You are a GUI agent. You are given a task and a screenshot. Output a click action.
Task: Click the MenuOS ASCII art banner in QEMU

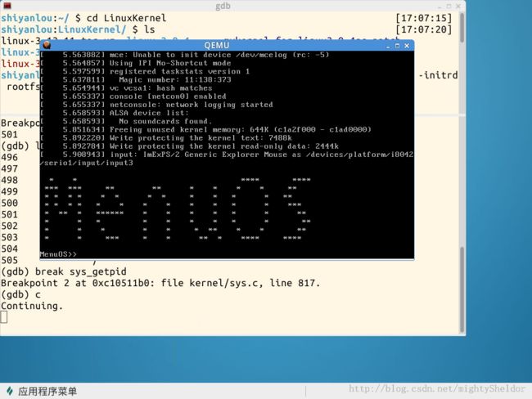tap(178, 209)
